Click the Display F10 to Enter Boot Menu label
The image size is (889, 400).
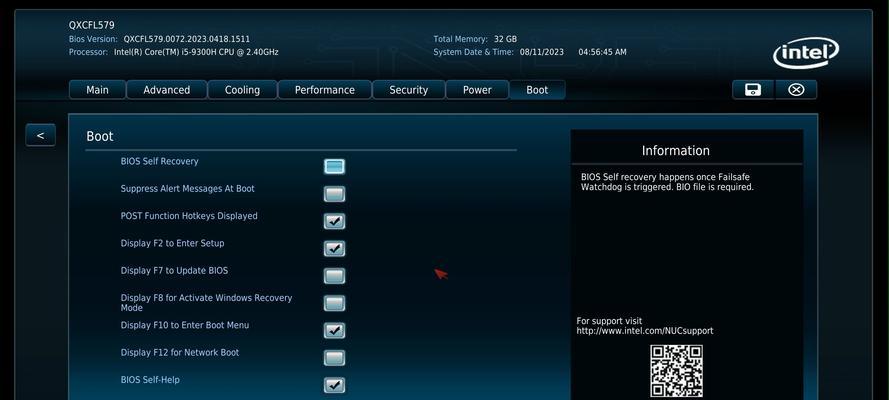tap(185, 325)
